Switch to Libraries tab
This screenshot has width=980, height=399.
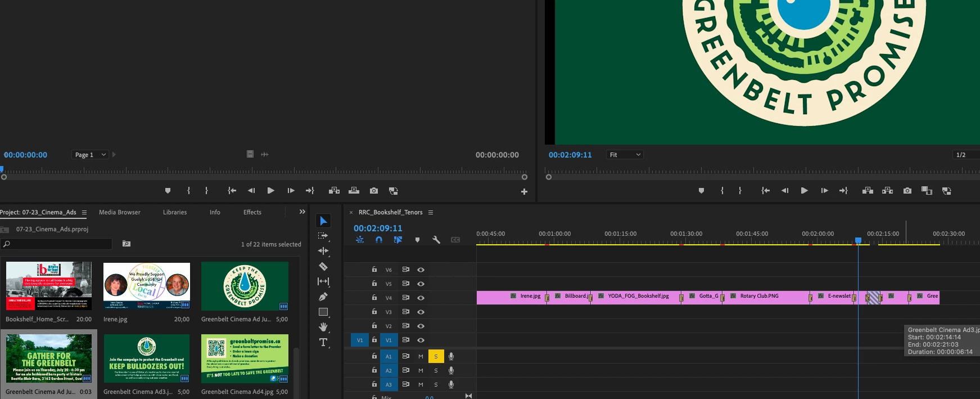[175, 212]
